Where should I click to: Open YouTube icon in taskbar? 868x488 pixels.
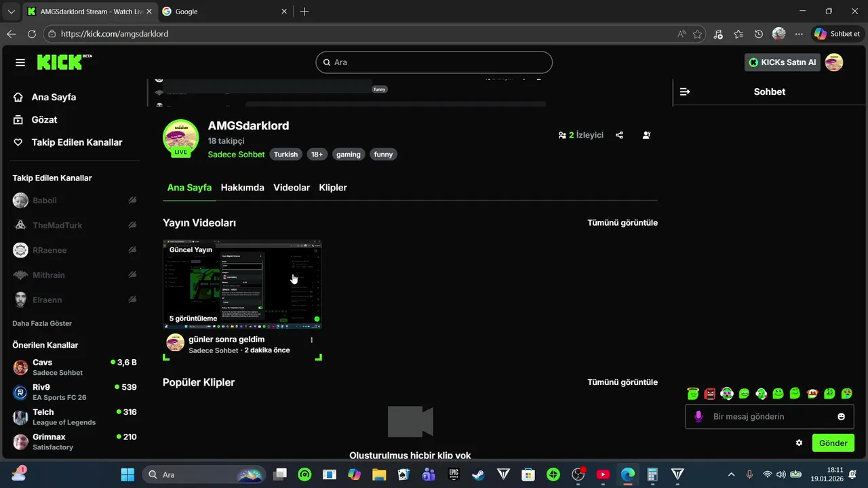[603, 474]
